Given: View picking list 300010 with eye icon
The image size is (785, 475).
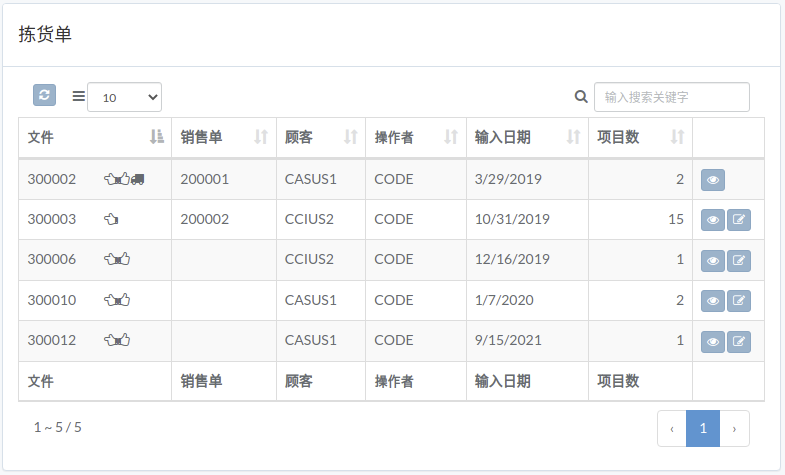Looking at the screenshot, I should [x=713, y=301].
